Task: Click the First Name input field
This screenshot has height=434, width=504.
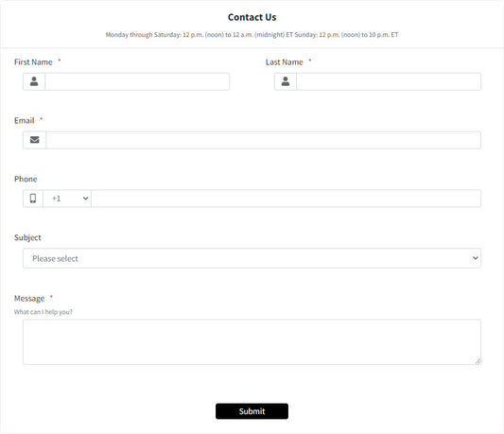Action: pos(137,81)
